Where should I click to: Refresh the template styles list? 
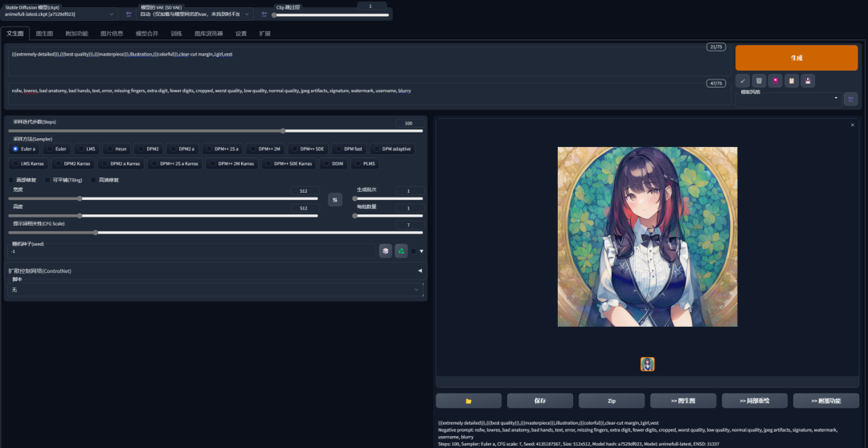pyautogui.click(x=851, y=100)
